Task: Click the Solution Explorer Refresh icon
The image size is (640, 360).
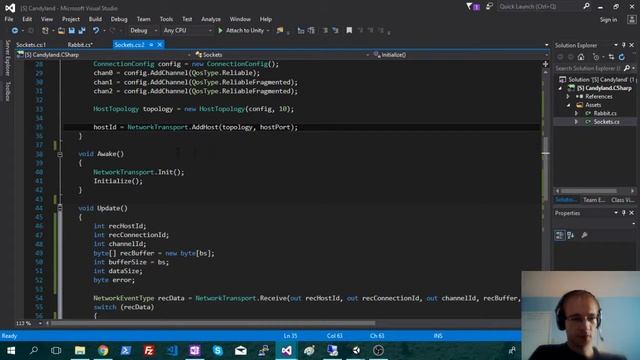Action: [621, 57]
